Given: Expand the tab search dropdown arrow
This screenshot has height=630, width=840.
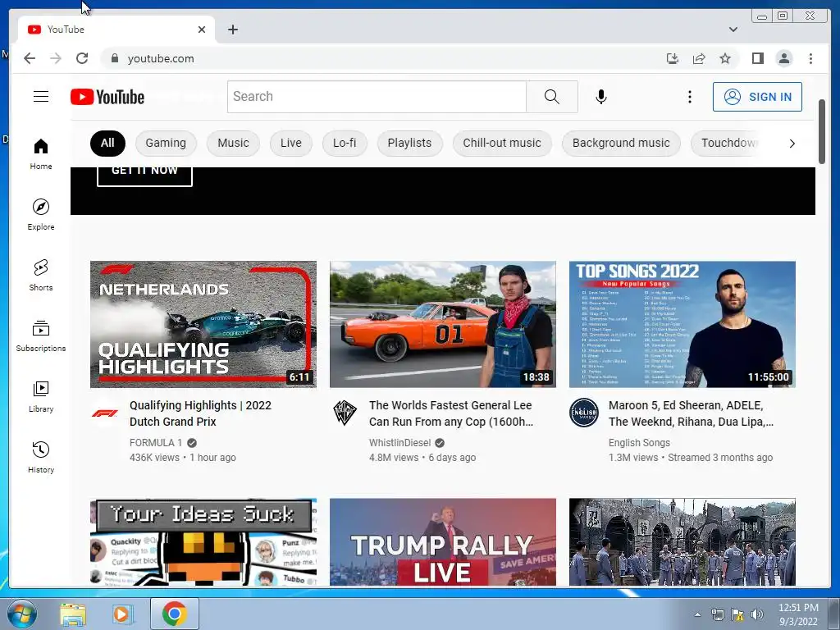Looking at the screenshot, I should coord(733,30).
